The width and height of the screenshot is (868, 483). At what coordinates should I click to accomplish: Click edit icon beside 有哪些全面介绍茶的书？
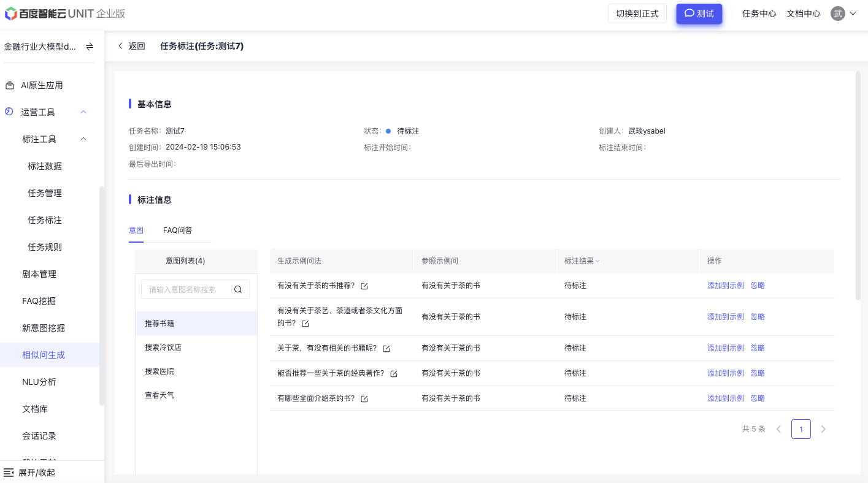click(x=364, y=399)
